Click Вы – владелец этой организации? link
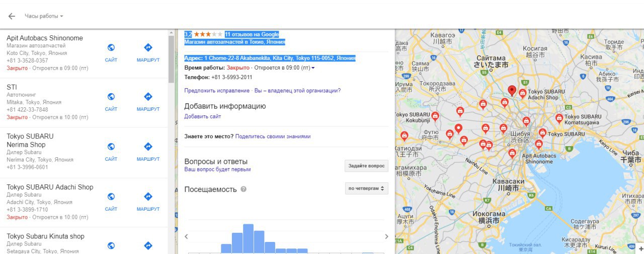The width and height of the screenshot is (644, 254). point(297,91)
